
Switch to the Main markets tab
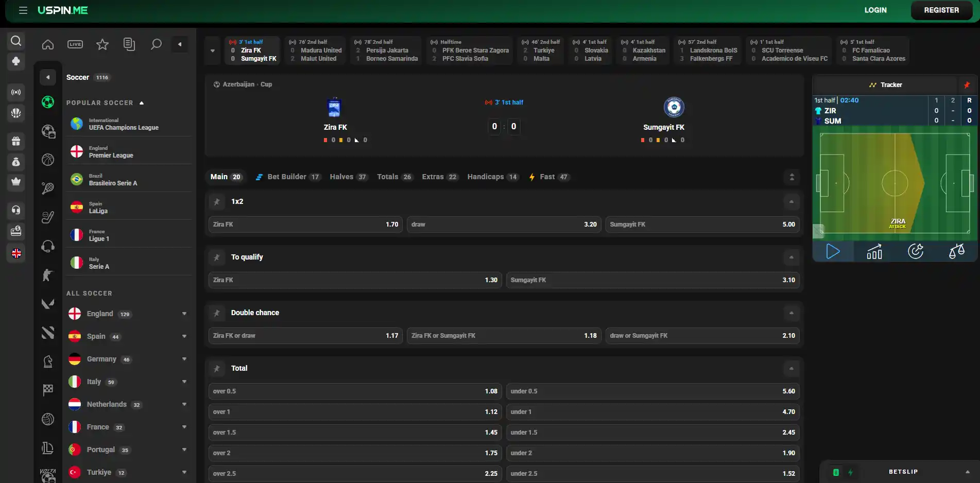[x=226, y=177]
